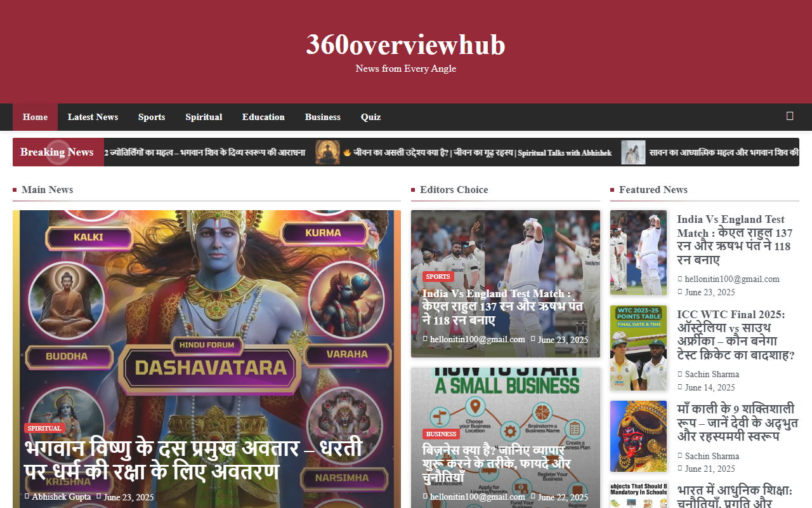This screenshot has height=508, width=812.
Task: Open the school subjects thumbnail in Featured News
Action: pyautogui.click(x=638, y=495)
